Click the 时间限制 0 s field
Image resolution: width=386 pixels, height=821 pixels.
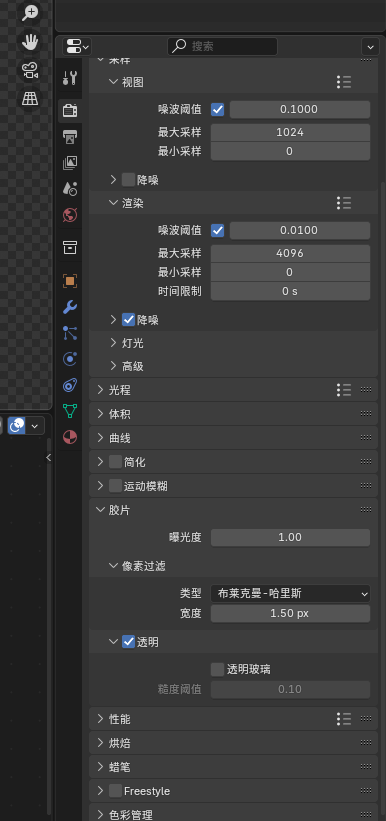291,291
